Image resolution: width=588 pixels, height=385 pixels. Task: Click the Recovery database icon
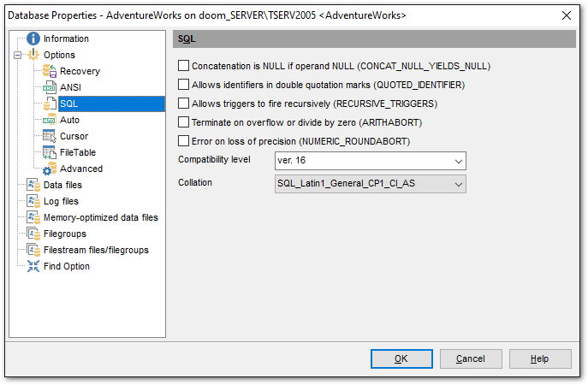50,71
